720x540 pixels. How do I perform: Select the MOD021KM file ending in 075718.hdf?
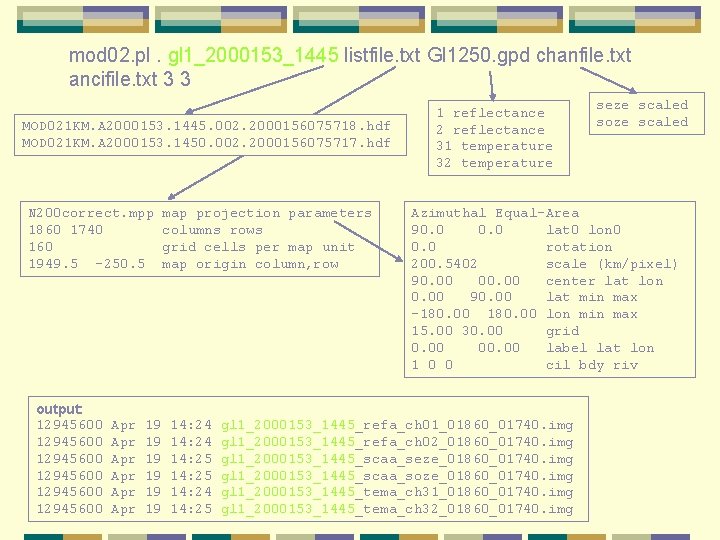coord(206,126)
